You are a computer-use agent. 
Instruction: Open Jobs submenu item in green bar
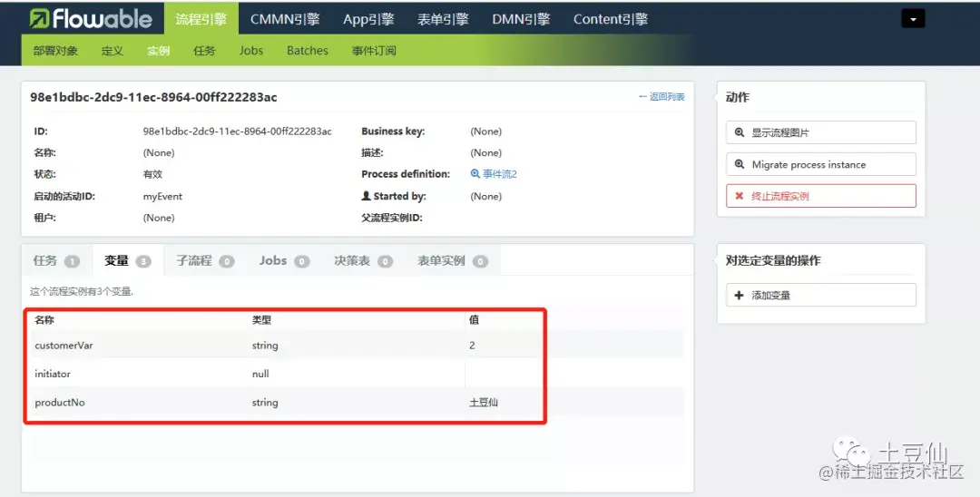[251, 51]
